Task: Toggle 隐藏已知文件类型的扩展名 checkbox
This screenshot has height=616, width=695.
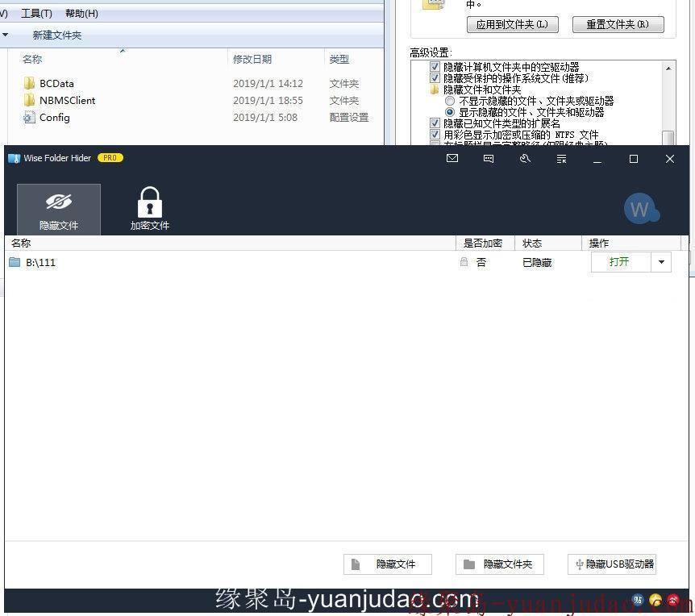Action: 435,123
